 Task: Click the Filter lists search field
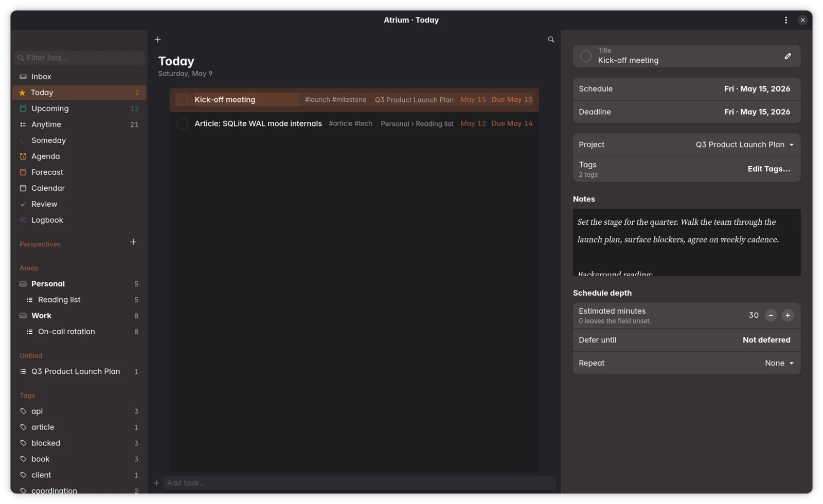pyautogui.click(x=79, y=58)
